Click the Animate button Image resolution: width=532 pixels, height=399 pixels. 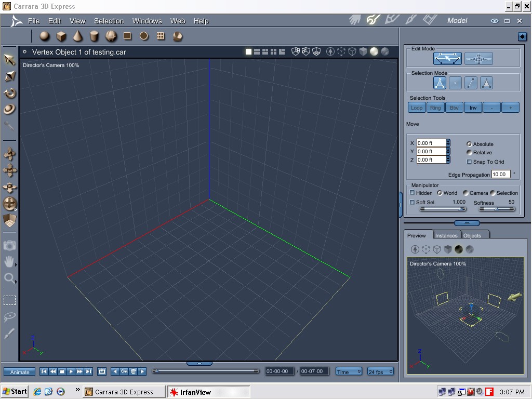[x=20, y=371]
